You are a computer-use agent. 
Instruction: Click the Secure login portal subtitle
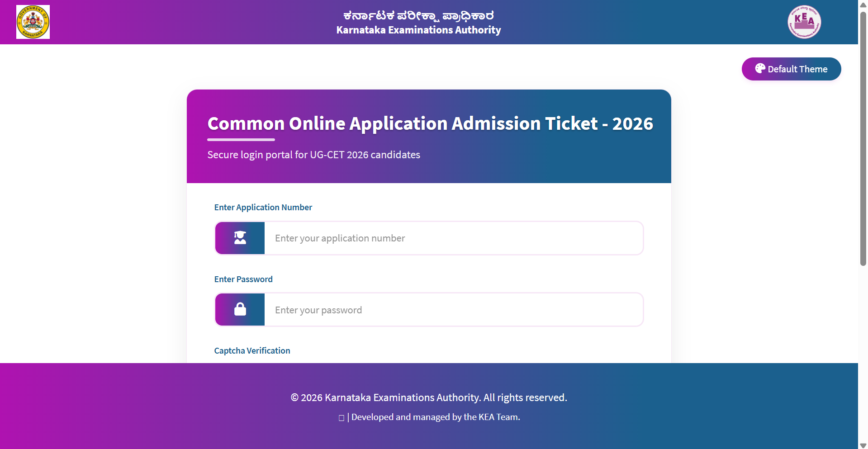[x=313, y=155]
